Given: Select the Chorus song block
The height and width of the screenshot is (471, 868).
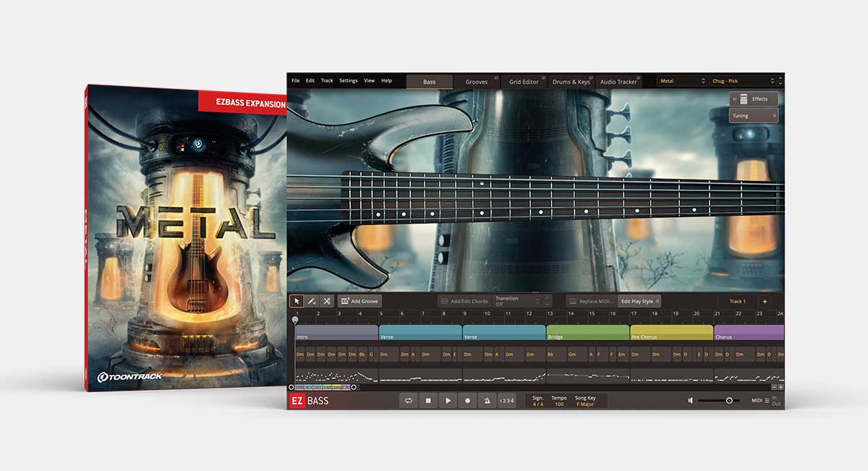Looking at the screenshot, I should tap(749, 333).
